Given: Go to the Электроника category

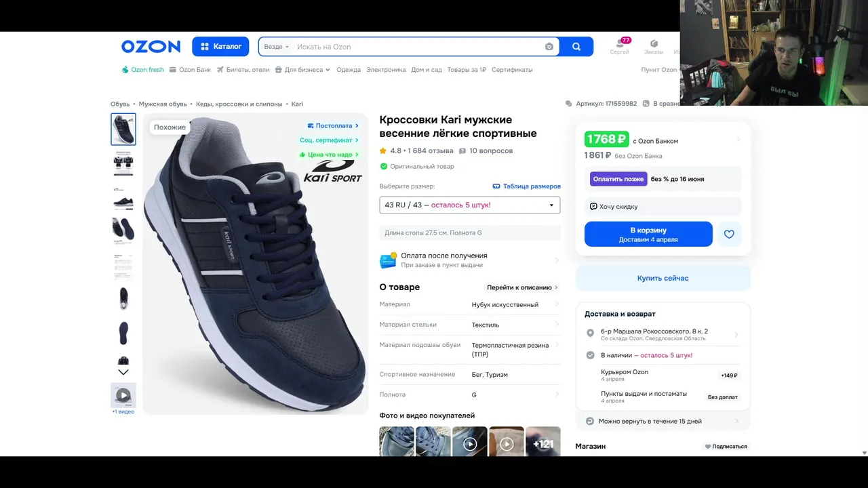Looking at the screenshot, I should tap(386, 70).
